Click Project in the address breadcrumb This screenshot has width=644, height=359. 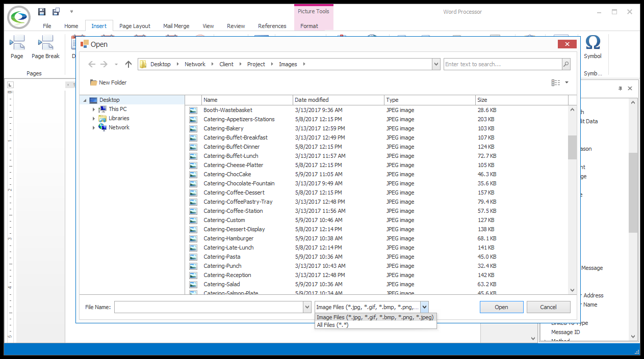click(256, 64)
